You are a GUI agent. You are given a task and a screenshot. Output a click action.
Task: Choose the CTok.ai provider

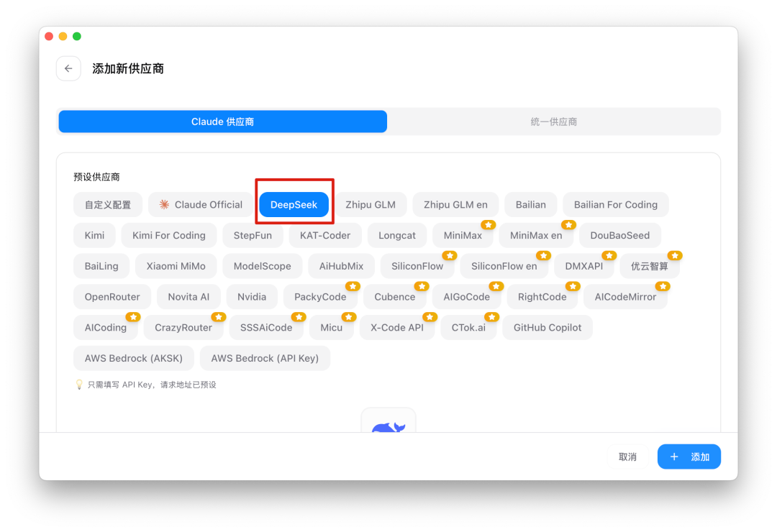click(468, 327)
